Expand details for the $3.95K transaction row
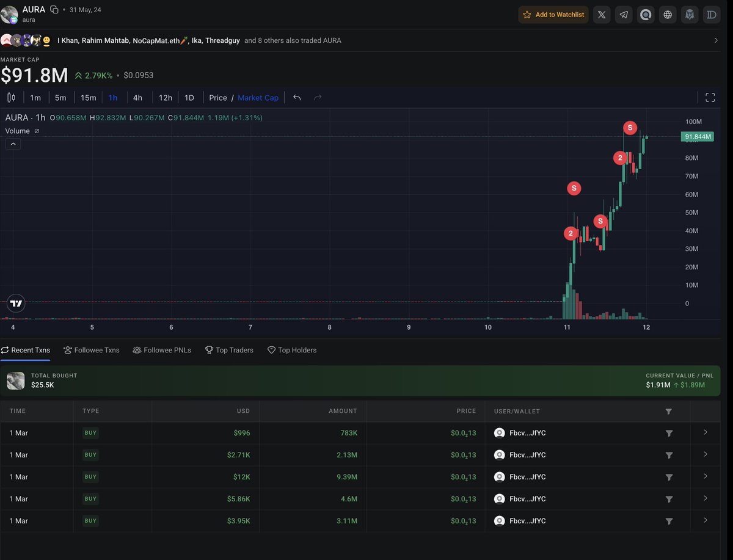This screenshot has height=560, width=733. pos(706,520)
